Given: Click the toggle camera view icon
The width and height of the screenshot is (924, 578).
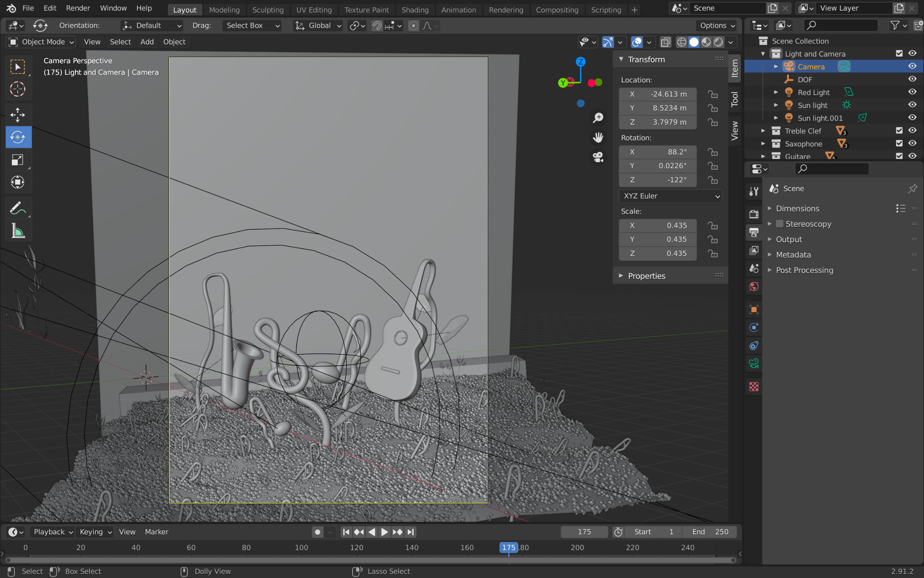Looking at the screenshot, I should coord(598,157).
